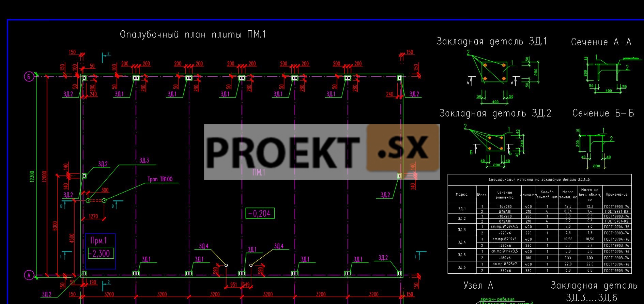
Task: Click the 'Закладная деталь ЗД.1' heading
Action: pos(492,42)
